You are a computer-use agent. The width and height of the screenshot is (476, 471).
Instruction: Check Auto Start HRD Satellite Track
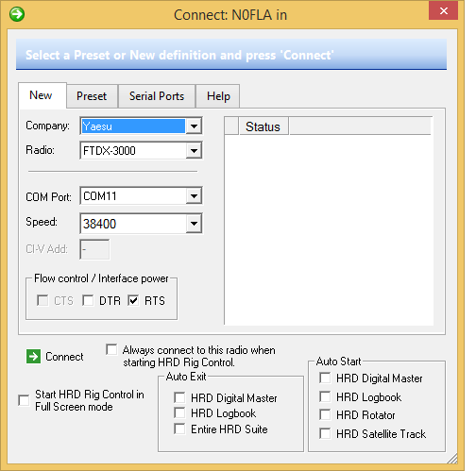[x=325, y=433]
